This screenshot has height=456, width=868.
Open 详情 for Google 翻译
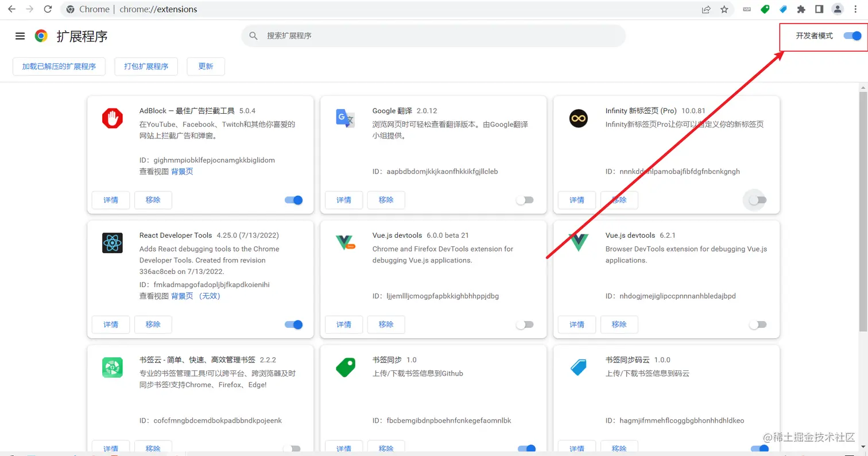tap(344, 200)
